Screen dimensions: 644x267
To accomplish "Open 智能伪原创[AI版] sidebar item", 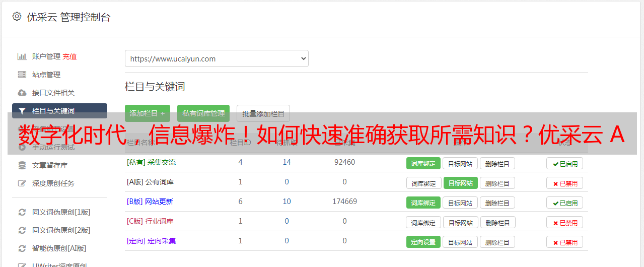I will (59, 248).
